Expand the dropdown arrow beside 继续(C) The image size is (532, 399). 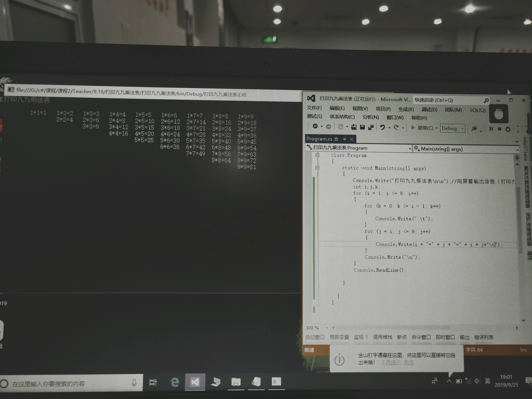pos(437,128)
